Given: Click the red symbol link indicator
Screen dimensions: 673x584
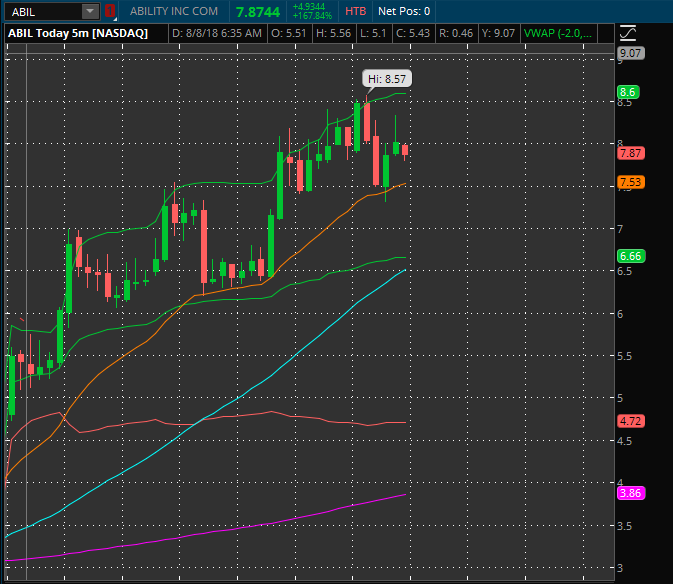Looking at the screenshot, I should [x=109, y=11].
